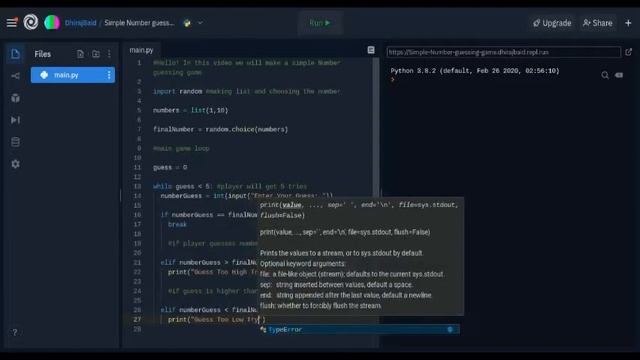This screenshot has width=640, height=360.
Task: Open Files panel more options menu
Action: tap(109, 54)
